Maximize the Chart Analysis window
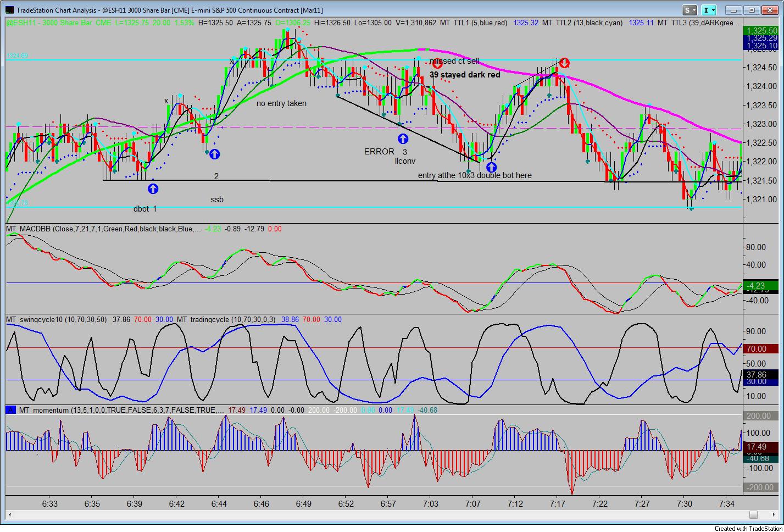 coord(752,10)
